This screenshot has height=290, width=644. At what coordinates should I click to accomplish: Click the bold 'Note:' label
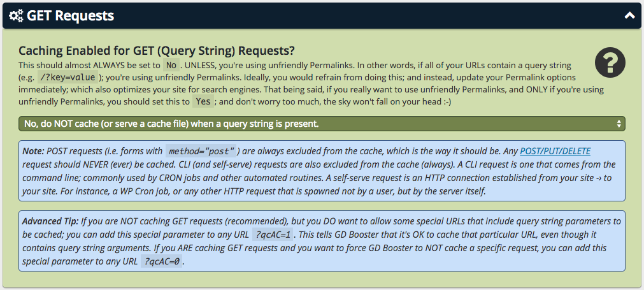click(33, 151)
